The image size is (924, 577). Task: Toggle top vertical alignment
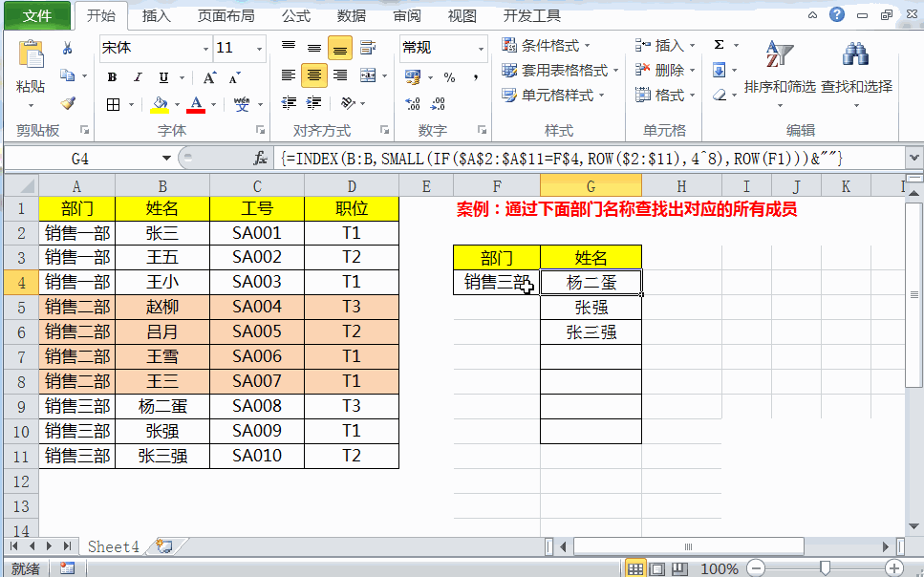point(289,48)
